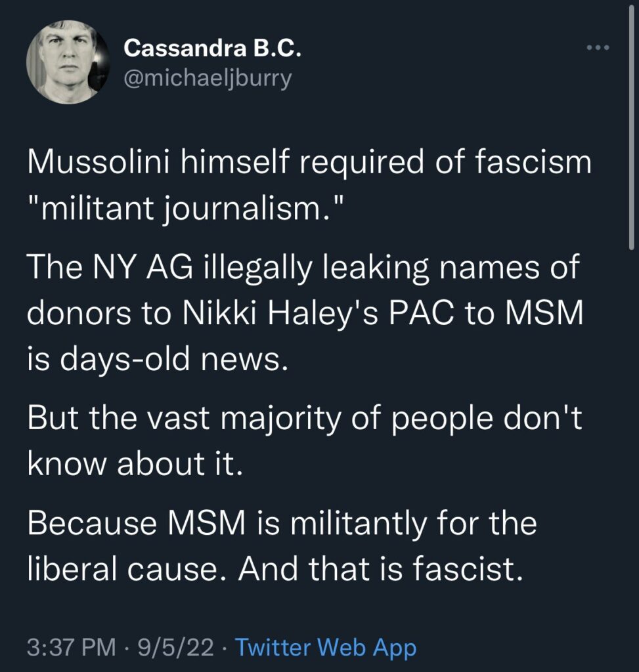The image size is (639, 672).
Task: Open the three-dot more options menu
Action: click(x=597, y=49)
